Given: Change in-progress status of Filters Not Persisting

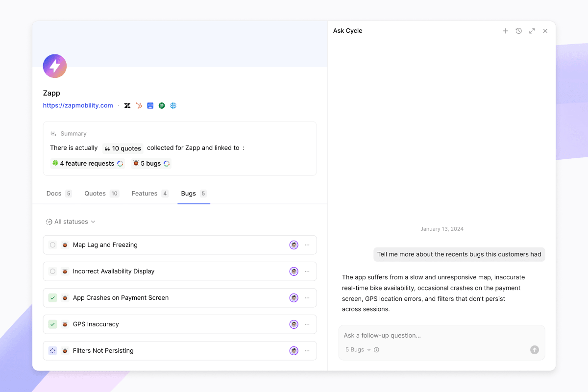Looking at the screenshot, I should [53, 351].
